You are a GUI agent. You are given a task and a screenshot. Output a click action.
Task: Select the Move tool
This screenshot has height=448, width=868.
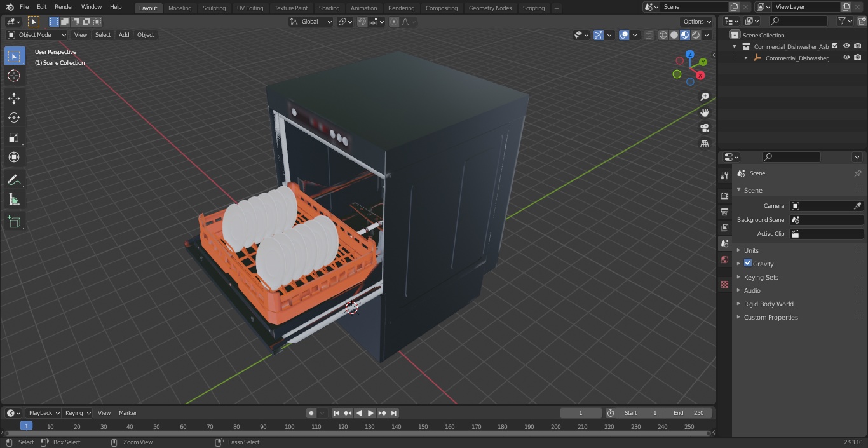(x=14, y=98)
